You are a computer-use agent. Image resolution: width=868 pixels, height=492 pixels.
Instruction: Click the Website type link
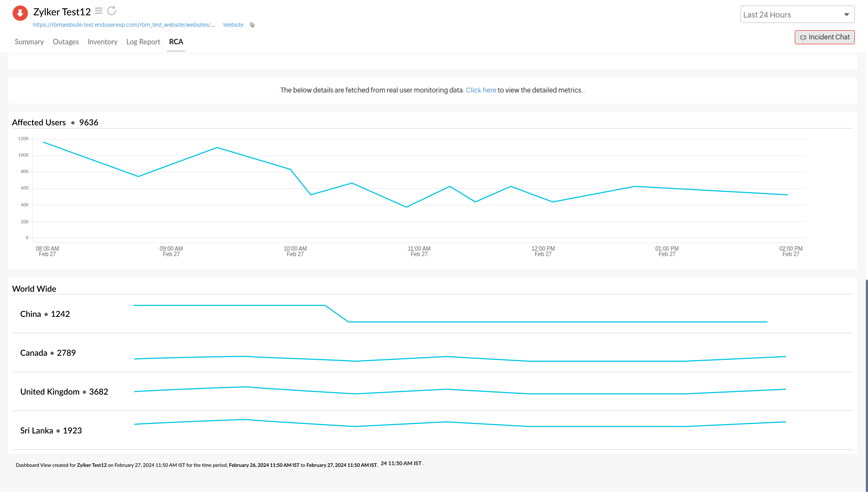(x=233, y=25)
